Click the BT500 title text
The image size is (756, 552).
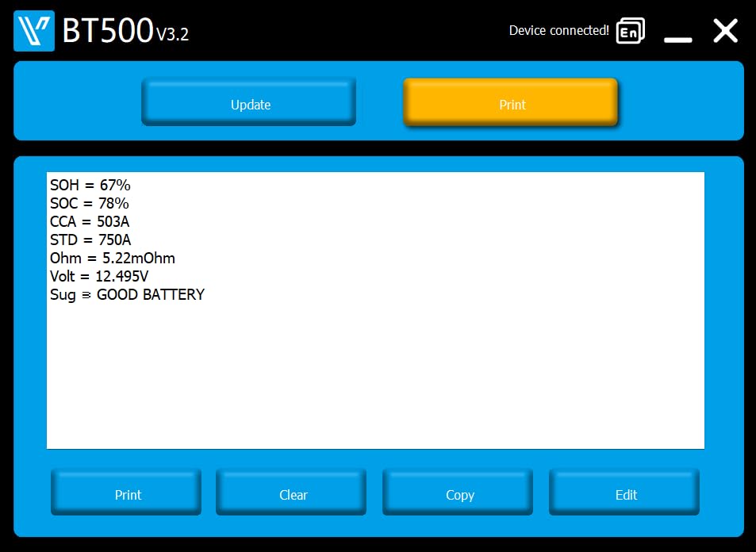pos(108,31)
